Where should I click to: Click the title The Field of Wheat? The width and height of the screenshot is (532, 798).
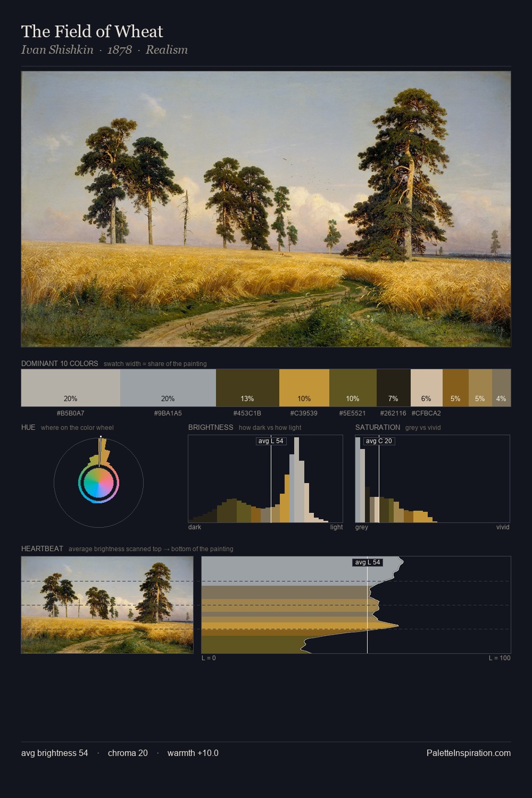coord(92,31)
